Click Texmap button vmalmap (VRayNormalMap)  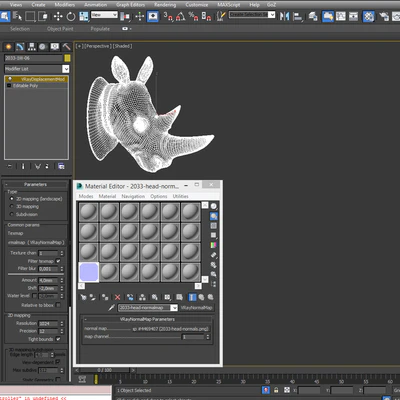tap(36, 242)
